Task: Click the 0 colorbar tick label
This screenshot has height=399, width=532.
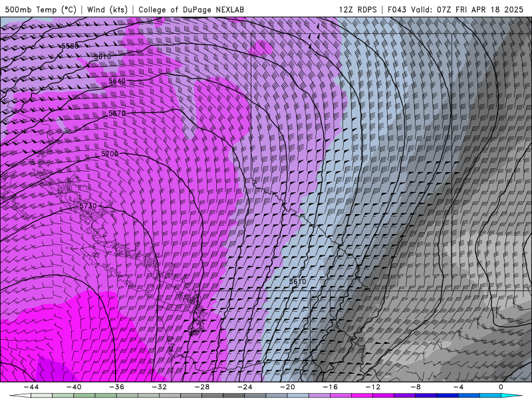Action: [501, 387]
